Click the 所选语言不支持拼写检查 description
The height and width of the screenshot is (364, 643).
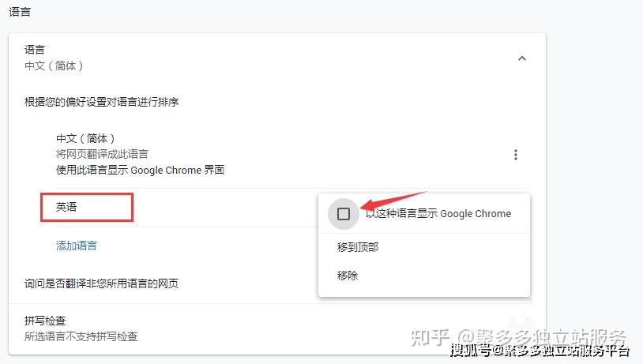click(x=81, y=336)
